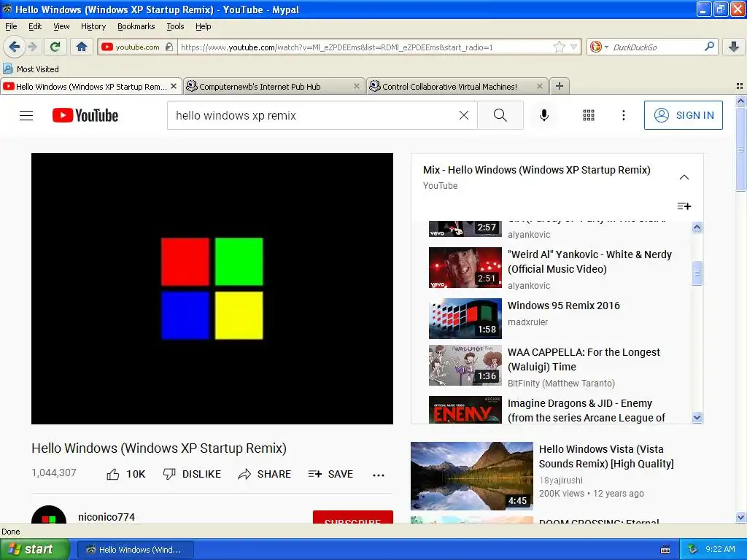Click the DISLIKE thumbs-down button
747x560 pixels.
click(x=192, y=474)
